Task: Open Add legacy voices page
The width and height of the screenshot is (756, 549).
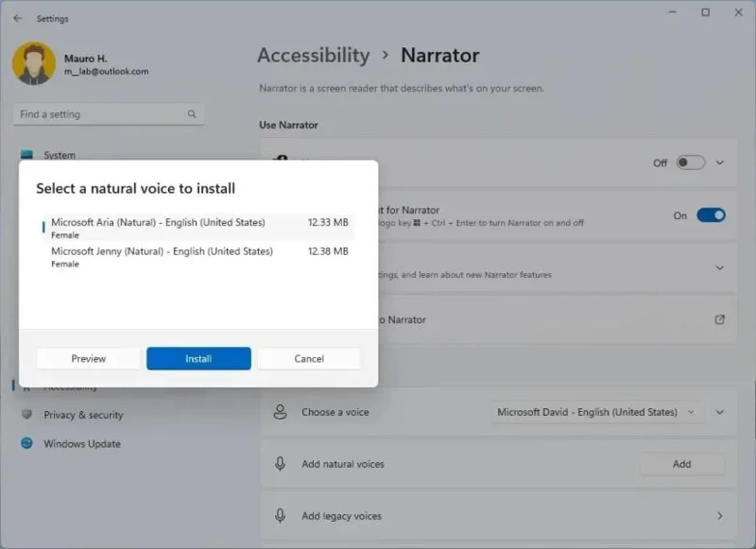Action: (x=499, y=516)
